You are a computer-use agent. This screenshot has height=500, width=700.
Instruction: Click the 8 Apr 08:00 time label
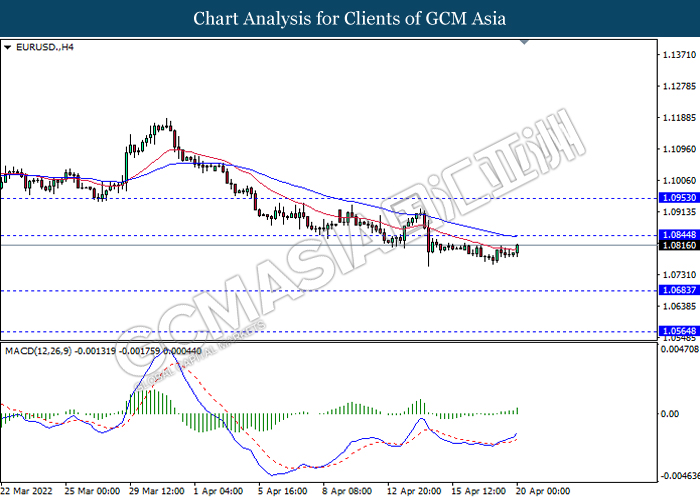(347, 491)
